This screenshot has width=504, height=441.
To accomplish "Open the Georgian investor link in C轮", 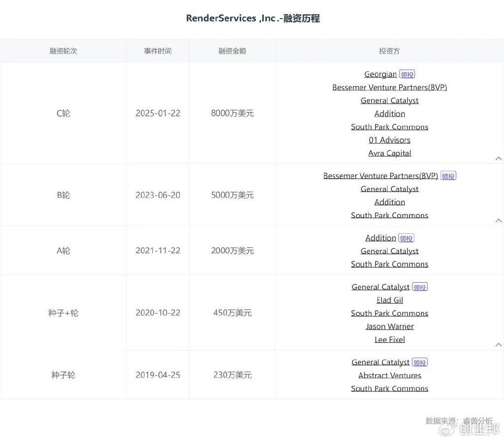I will tap(380, 74).
